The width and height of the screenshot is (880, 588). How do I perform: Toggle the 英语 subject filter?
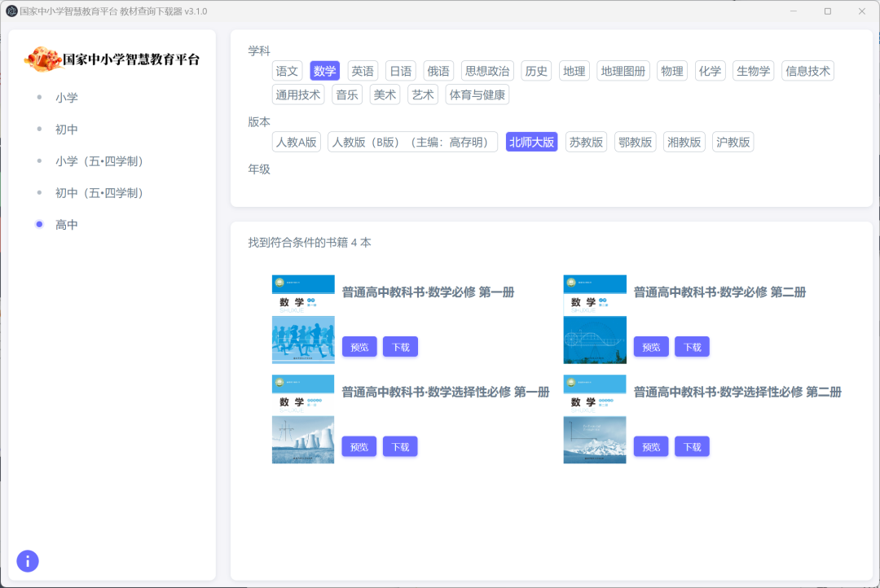[363, 71]
